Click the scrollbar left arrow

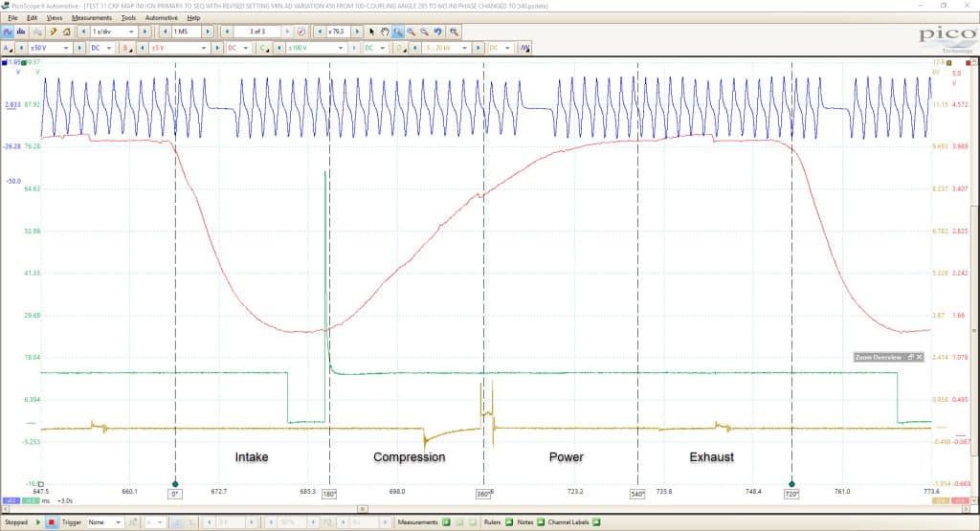5,509
